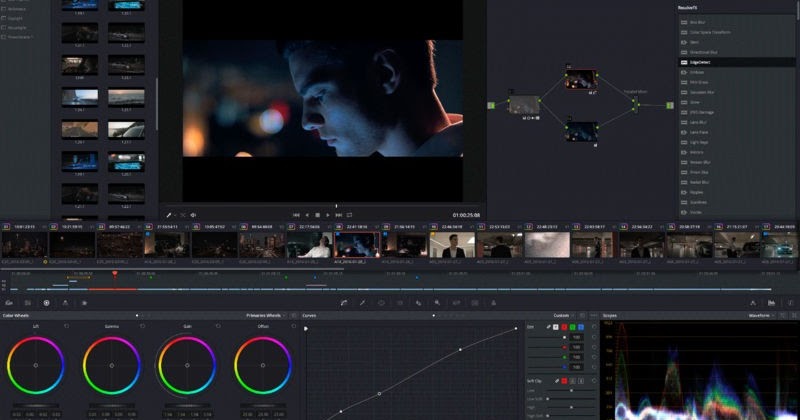The image size is (800, 420).
Task: Open the Power Window circle palette icon
Action: pos(381,303)
